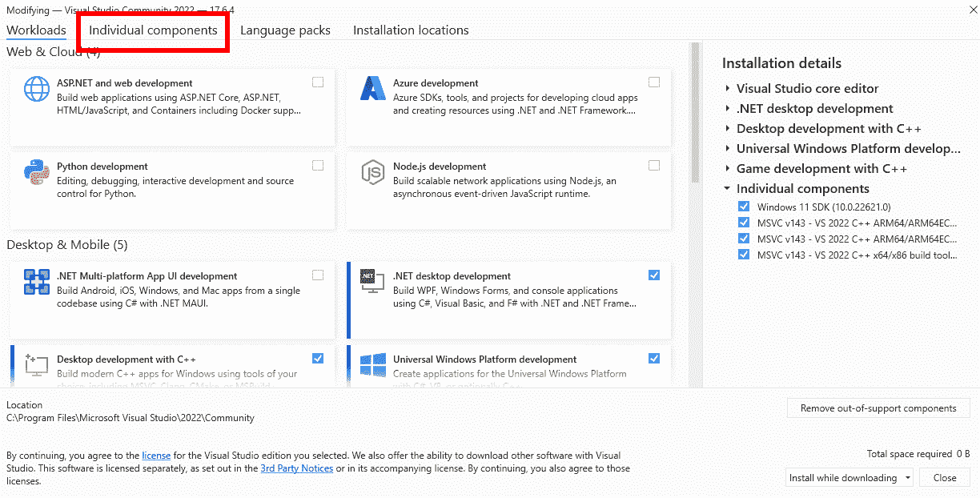Open the Language packs tab

click(x=285, y=30)
